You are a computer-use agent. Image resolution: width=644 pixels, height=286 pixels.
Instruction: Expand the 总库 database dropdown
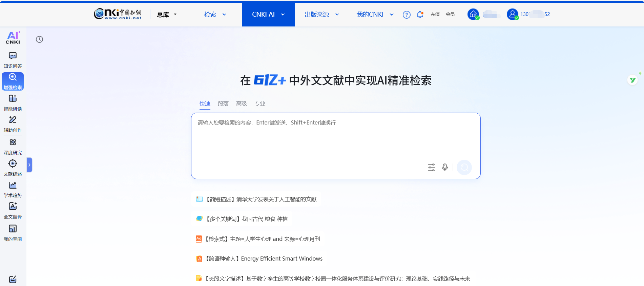167,15
